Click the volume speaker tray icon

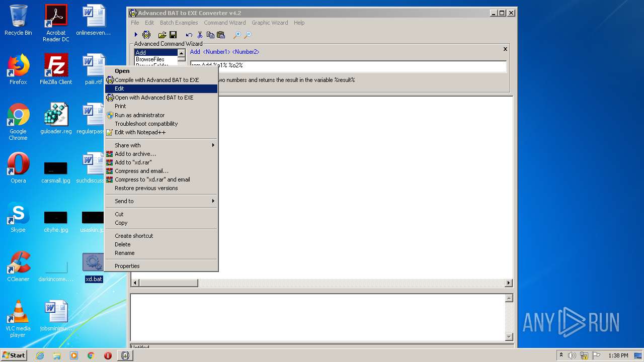point(572,355)
